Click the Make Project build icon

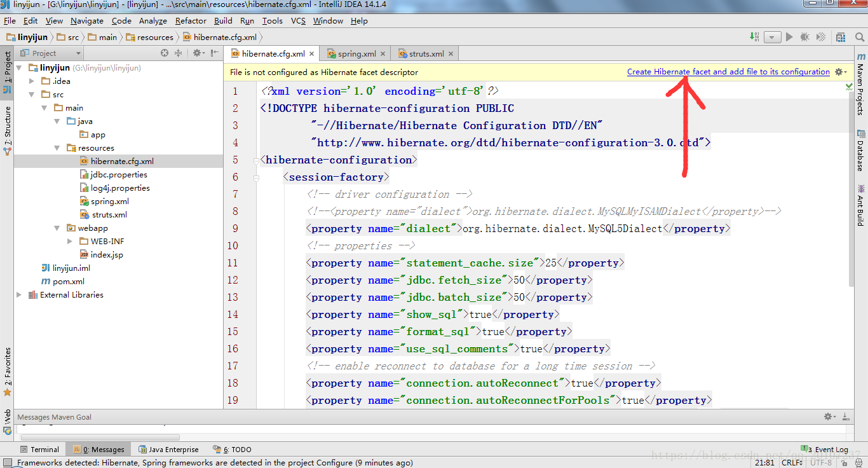click(x=754, y=37)
